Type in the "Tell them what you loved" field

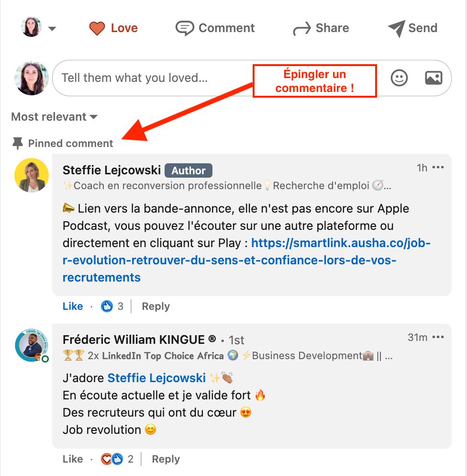point(153,78)
